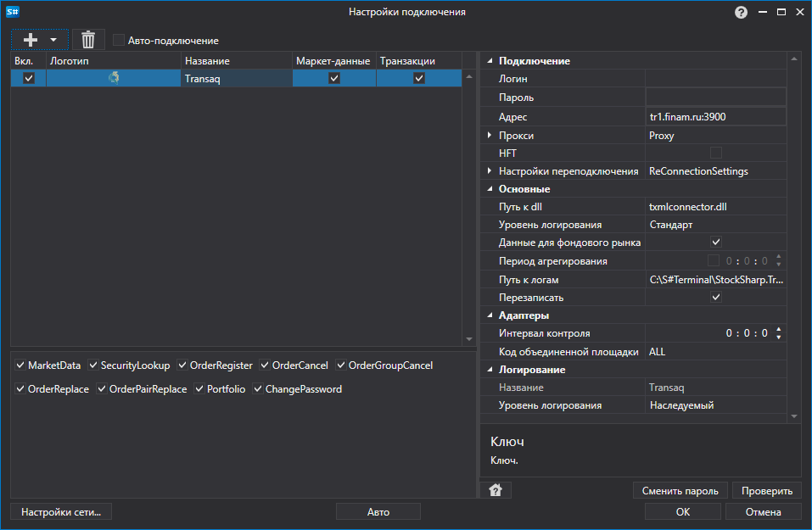812x530 pixels.
Task: Toggle the Вкл. checkbox for Transaq row
Action: click(x=29, y=78)
